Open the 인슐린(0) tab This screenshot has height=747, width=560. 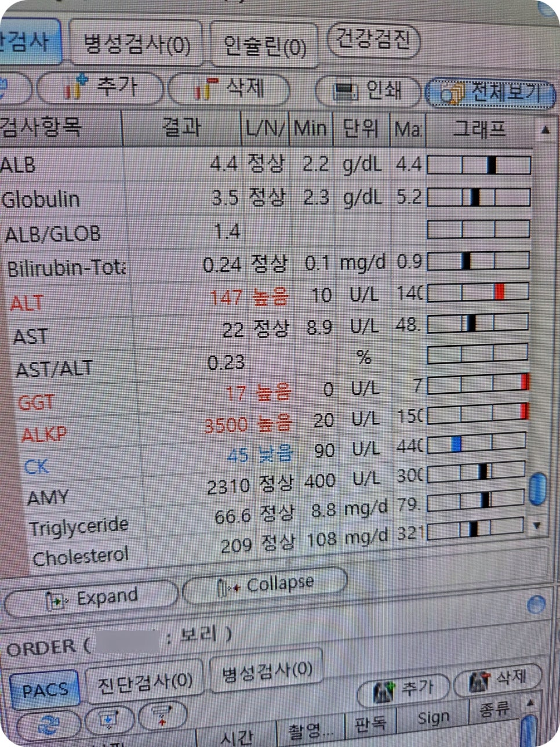click(264, 46)
